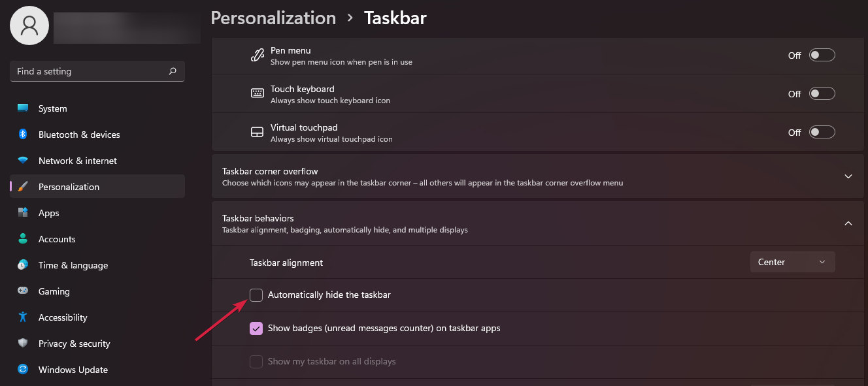
Task: Click the Gaming controller icon
Action: (23, 291)
